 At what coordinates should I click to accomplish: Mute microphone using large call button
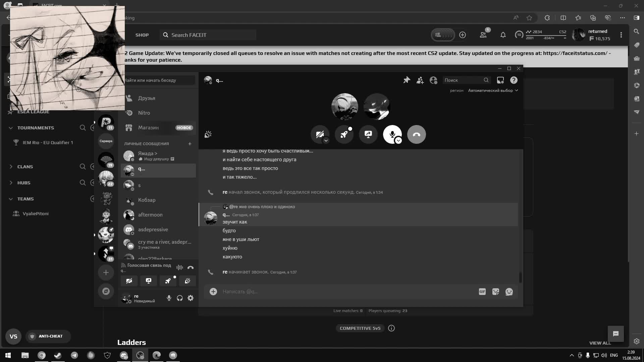392,134
